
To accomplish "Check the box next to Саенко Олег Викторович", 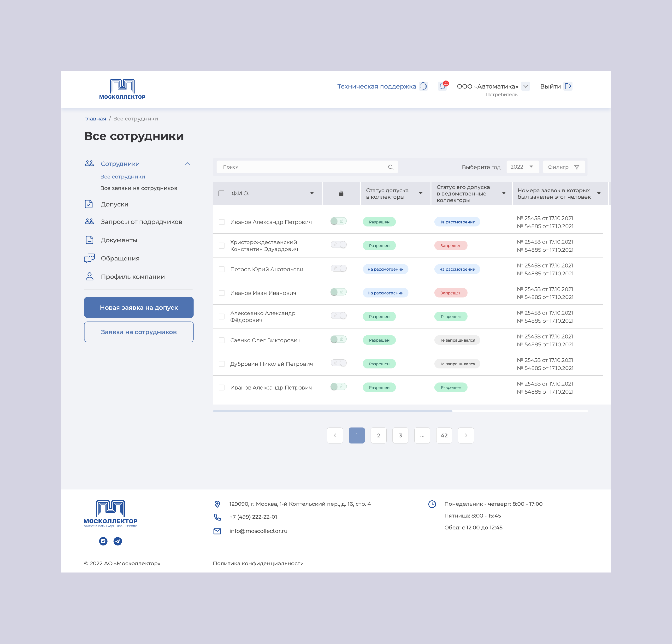I will point(222,340).
